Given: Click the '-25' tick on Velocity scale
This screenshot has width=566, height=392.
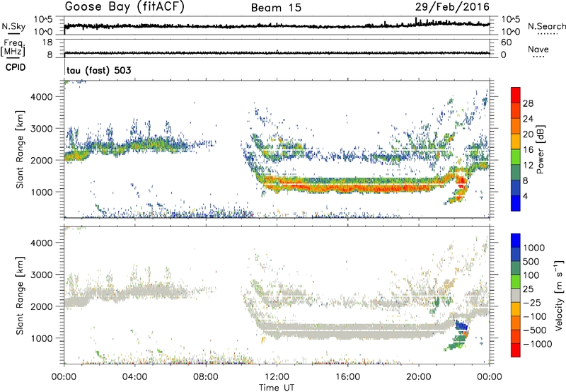Looking at the screenshot, I should 532,302.
